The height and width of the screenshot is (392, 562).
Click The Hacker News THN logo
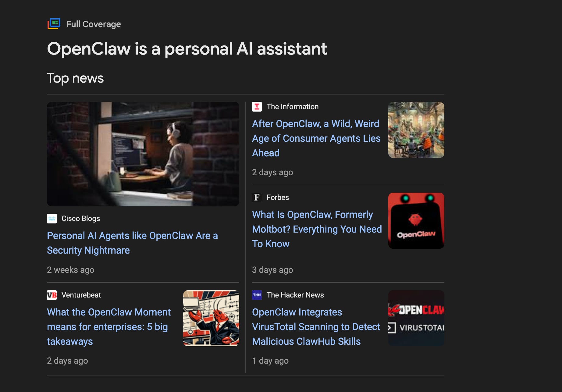(257, 295)
